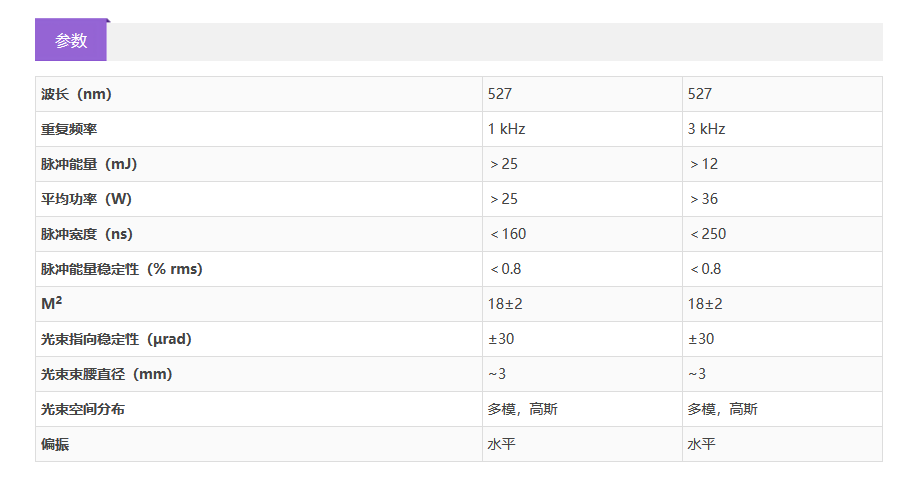Screen dimensions: 897x485
Task: Select the < 160 pulse width value
Action: click(x=508, y=234)
